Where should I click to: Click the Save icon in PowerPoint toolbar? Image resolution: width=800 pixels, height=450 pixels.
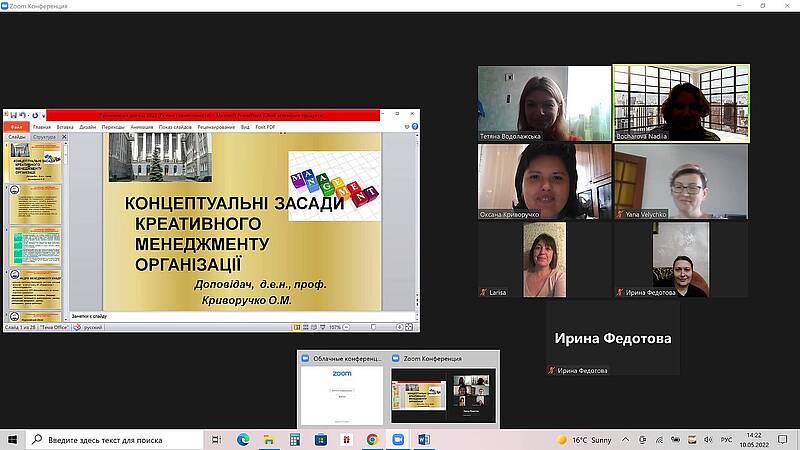click(x=15, y=116)
